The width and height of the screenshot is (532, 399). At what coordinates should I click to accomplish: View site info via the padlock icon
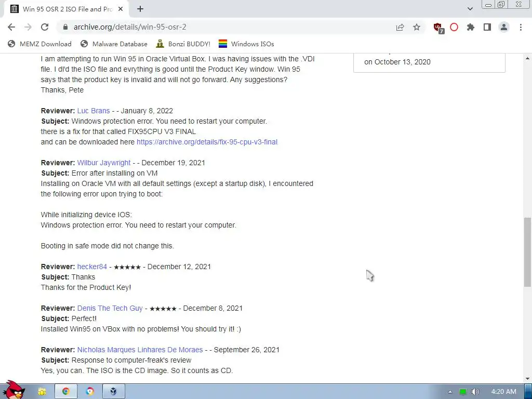coord(65,27)
